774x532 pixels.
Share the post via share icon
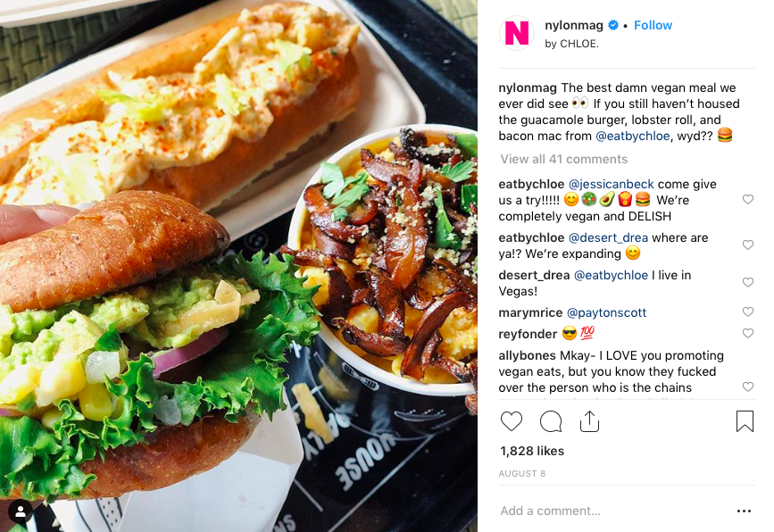tap(589, 421)
